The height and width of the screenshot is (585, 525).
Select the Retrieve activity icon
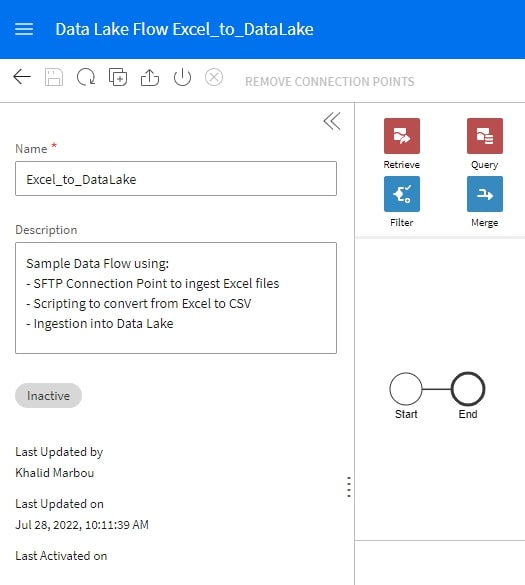401,136
